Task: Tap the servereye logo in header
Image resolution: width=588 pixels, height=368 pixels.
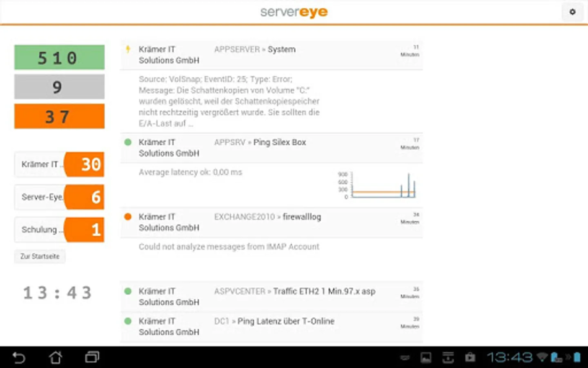Action: pyautogui.click(x=294, y=12)
